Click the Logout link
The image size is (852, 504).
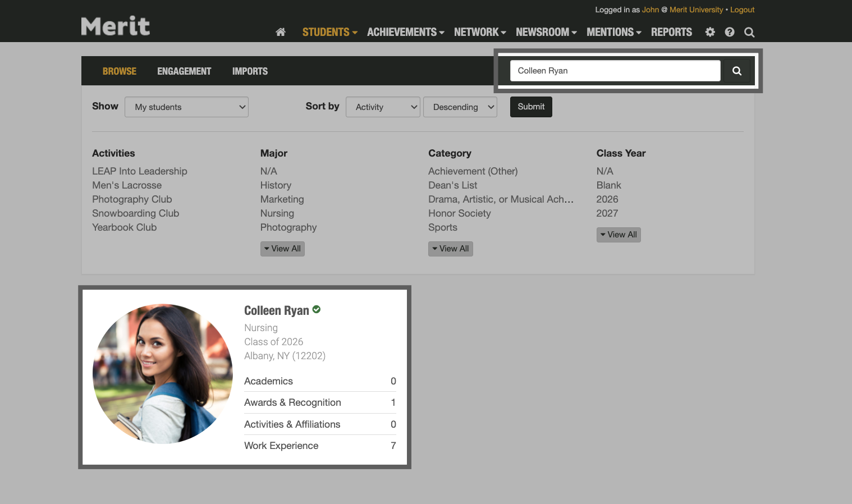(x=742, y=10)
